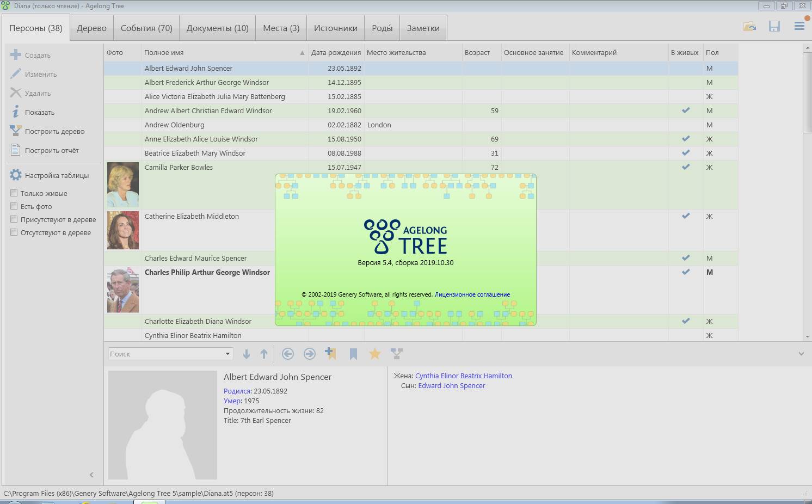Open the Документы (10) tab
812x504 pixels.
[218, 28]
